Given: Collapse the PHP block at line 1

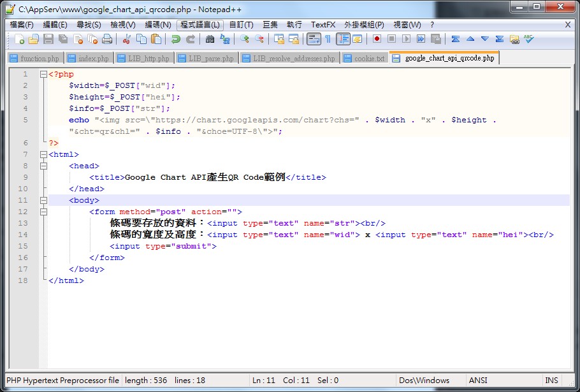Looking at the screenshot, I should [43, 75].
